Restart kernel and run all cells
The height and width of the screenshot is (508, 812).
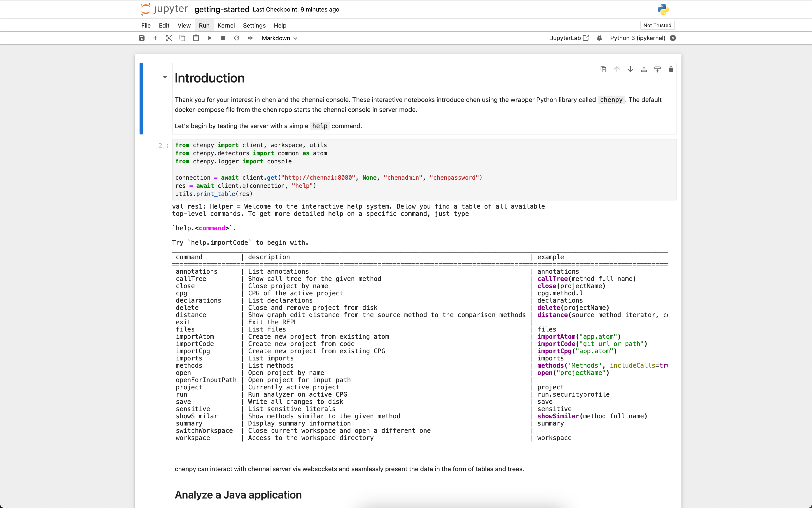250,38
